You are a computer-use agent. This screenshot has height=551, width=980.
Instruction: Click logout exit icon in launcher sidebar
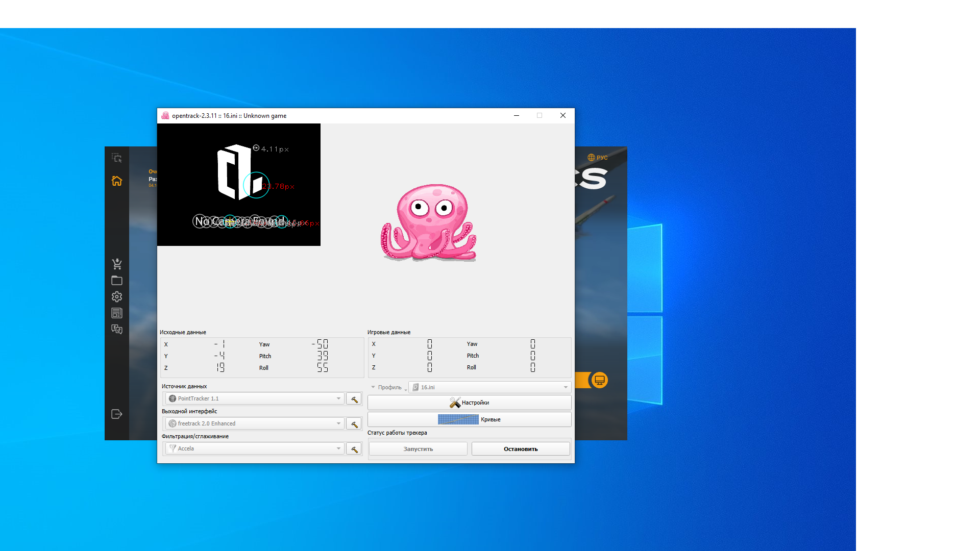point(117,414)
